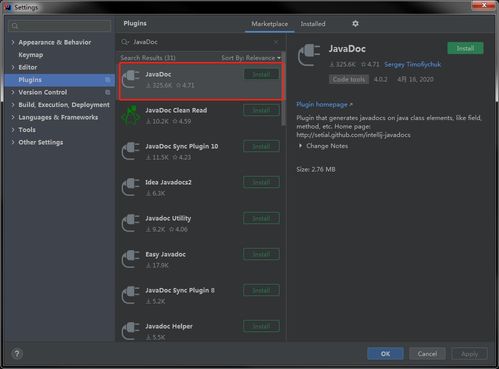
Task: Expand Other Settings node
Action: tap(13, 142)
